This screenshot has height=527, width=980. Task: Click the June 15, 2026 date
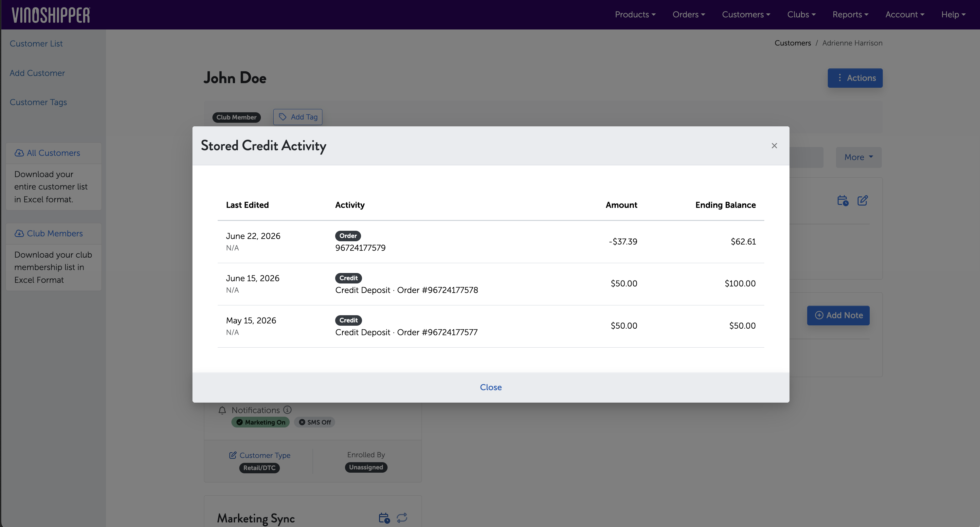click(253, 278)
